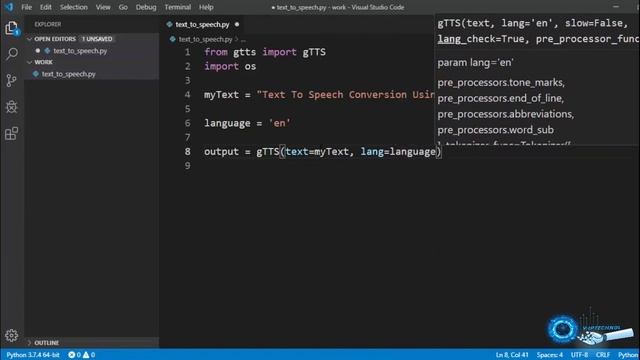Collapse the Open Editors section
The height and width of the screenshot is (360, 640).
[29, 39]
